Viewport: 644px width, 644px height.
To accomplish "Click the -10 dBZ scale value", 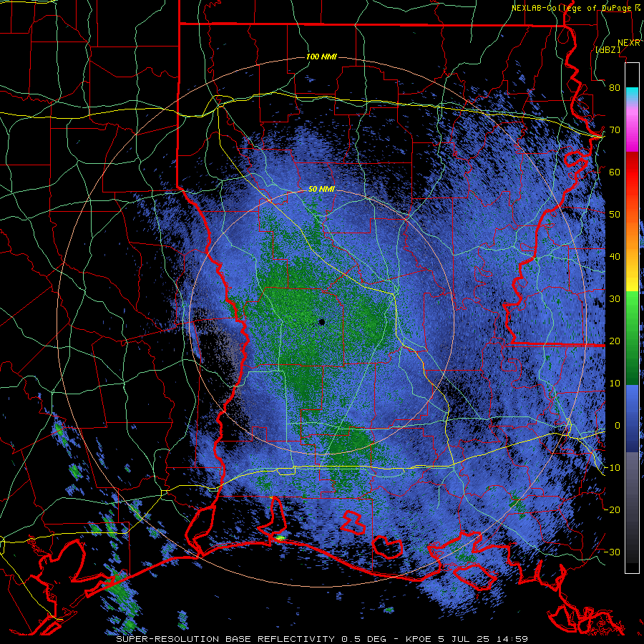I will (x=612, y=468).
